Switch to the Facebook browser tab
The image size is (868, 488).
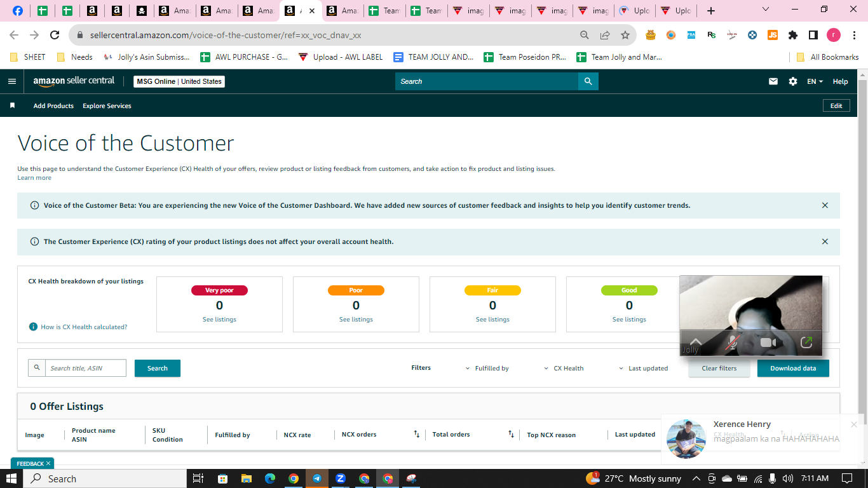pos(17,11)
